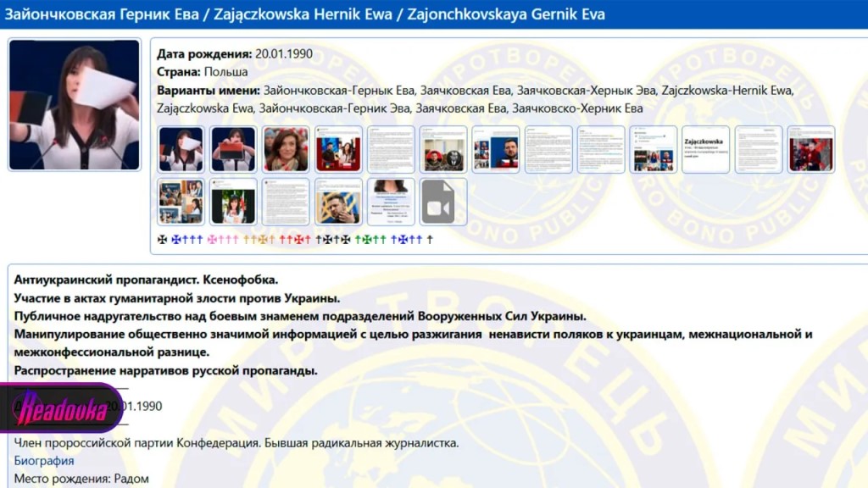Open the Биография link
868x488 pixels.
pyautogui.click(x=44, y=460)
